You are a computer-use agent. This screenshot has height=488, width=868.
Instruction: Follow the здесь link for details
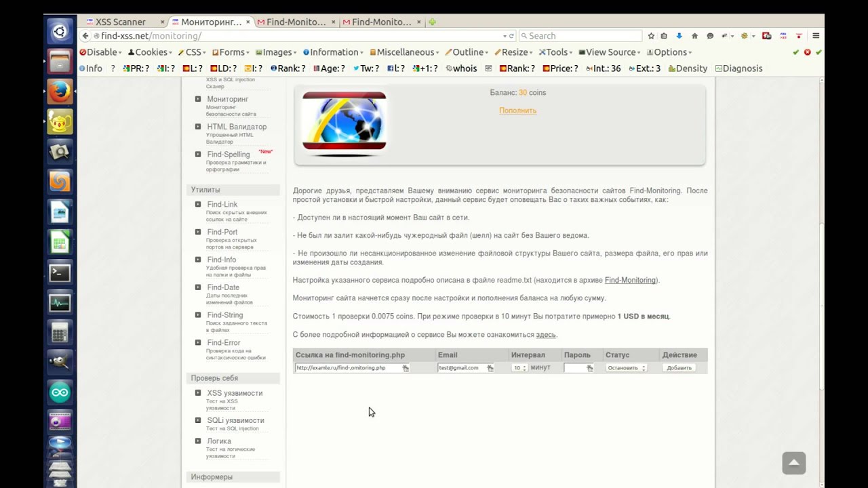(x=546, y=335)
